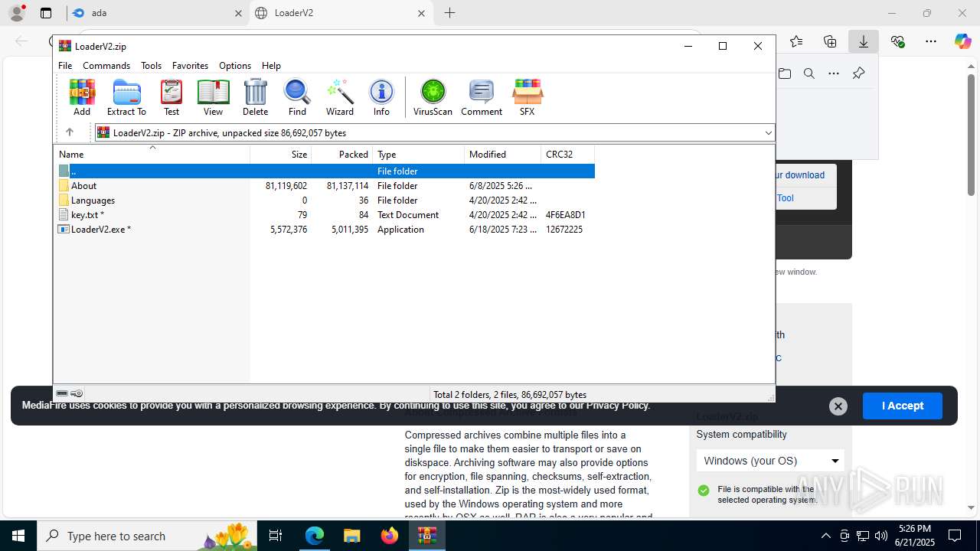Screen dimensions: 980x551
Task: Open Browser essentials heart icon
Action: coord(897,41)
